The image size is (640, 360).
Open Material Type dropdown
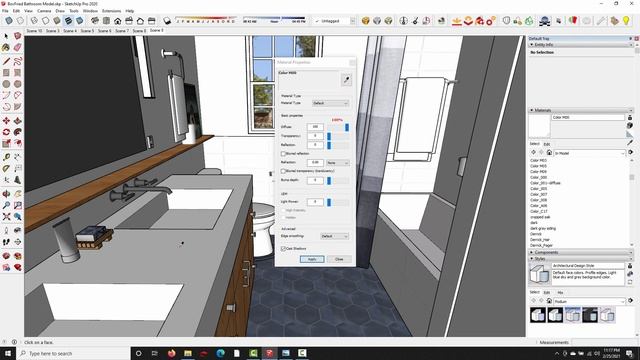click(x=331, y=103)
